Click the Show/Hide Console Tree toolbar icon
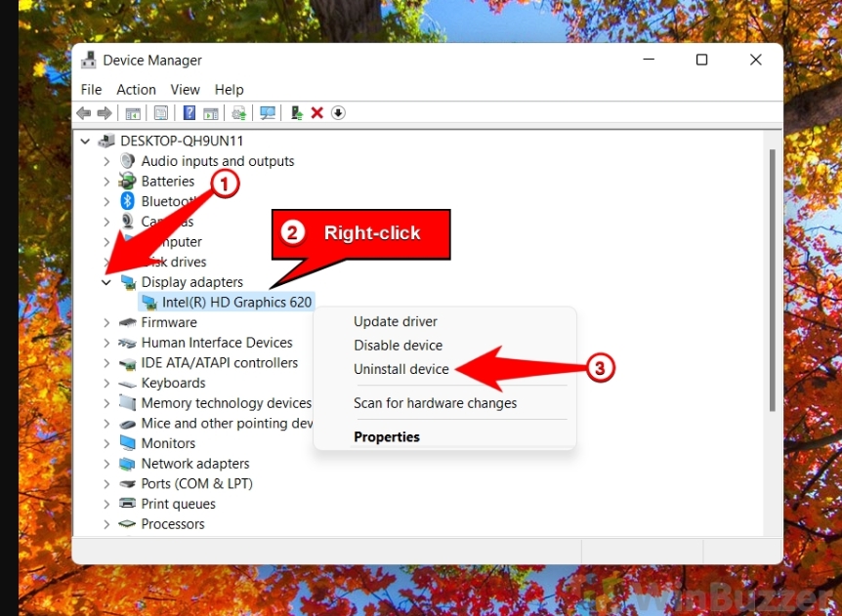This screenshot has width=842, height=616. [133, 113]
